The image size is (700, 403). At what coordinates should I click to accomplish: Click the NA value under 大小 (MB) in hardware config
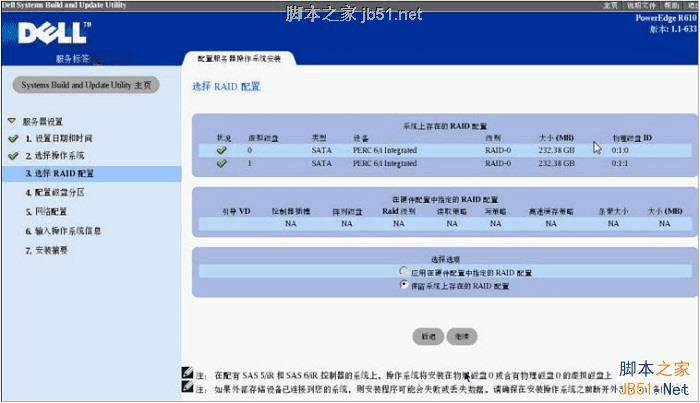(664, 224)
